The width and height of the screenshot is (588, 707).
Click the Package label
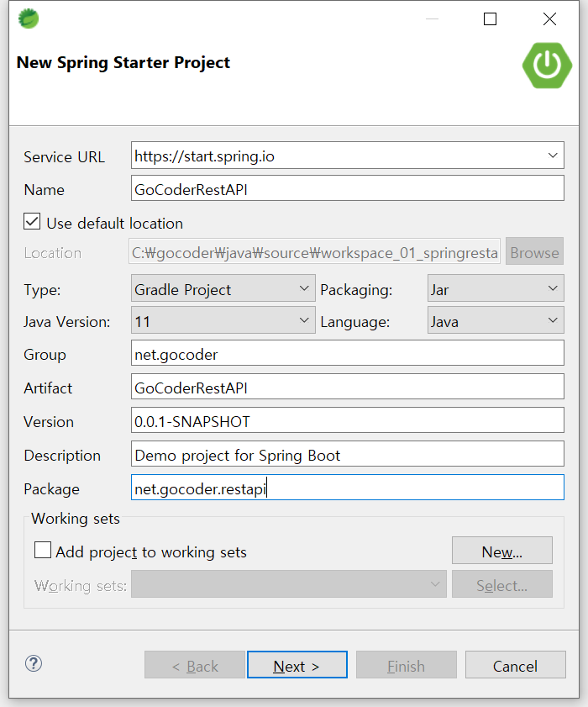click(x=52, y=489)
